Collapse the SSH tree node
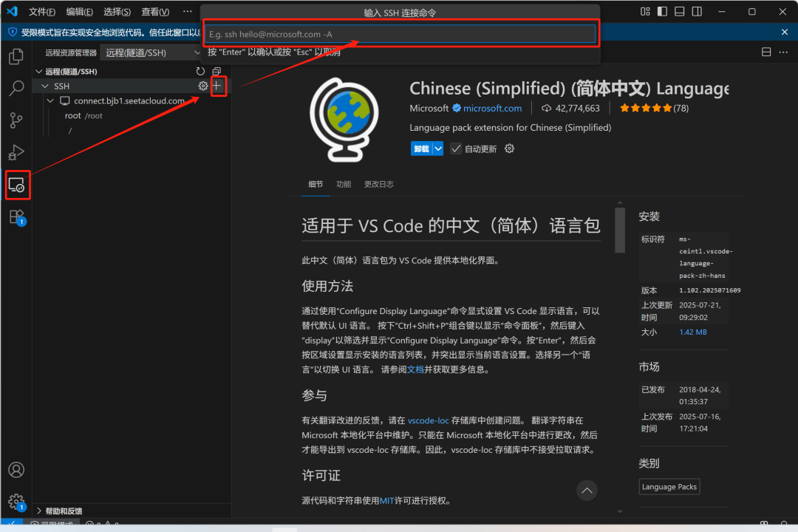Viewport: 798px width, 532px height. (45, 86)
